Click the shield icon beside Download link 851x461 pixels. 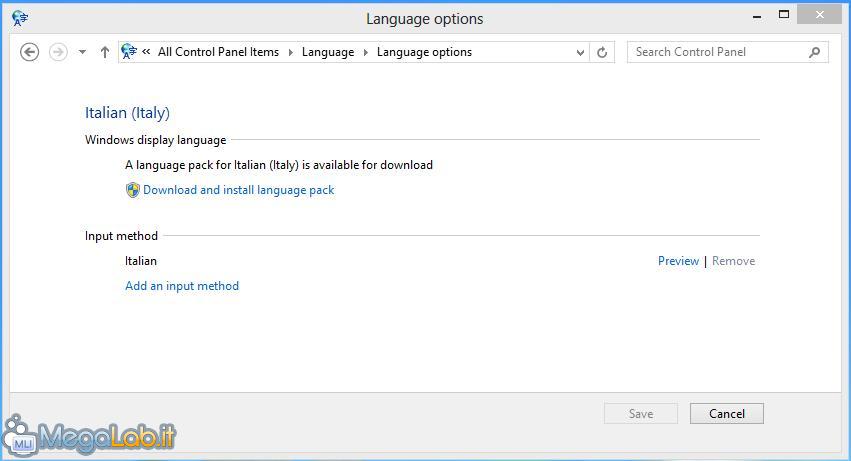132,190
